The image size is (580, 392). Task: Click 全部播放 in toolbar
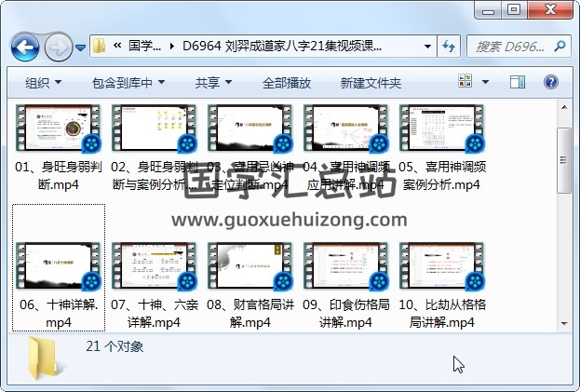(x=287, y=83)
